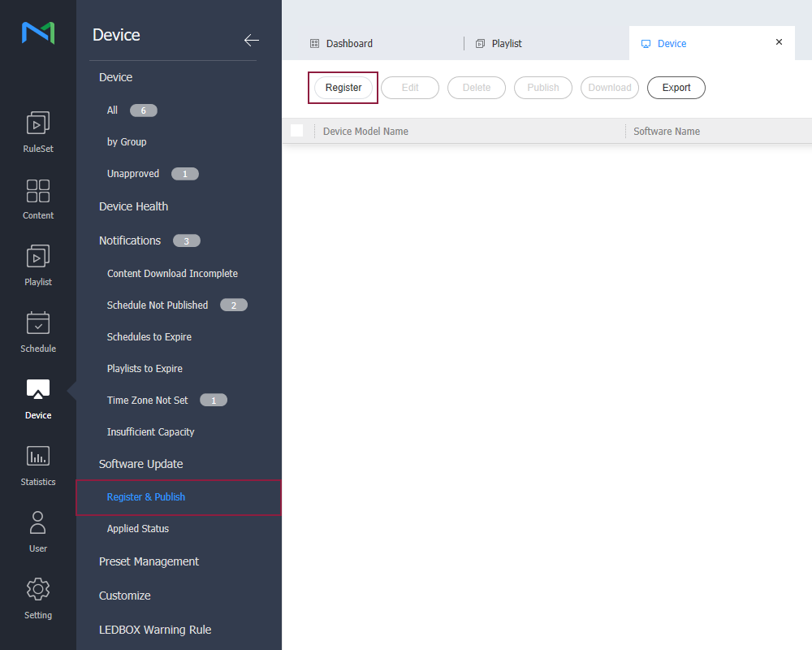Switch to the Playlist tab
This screenshot has height=650, width=812.
click(x=507, y=44)
